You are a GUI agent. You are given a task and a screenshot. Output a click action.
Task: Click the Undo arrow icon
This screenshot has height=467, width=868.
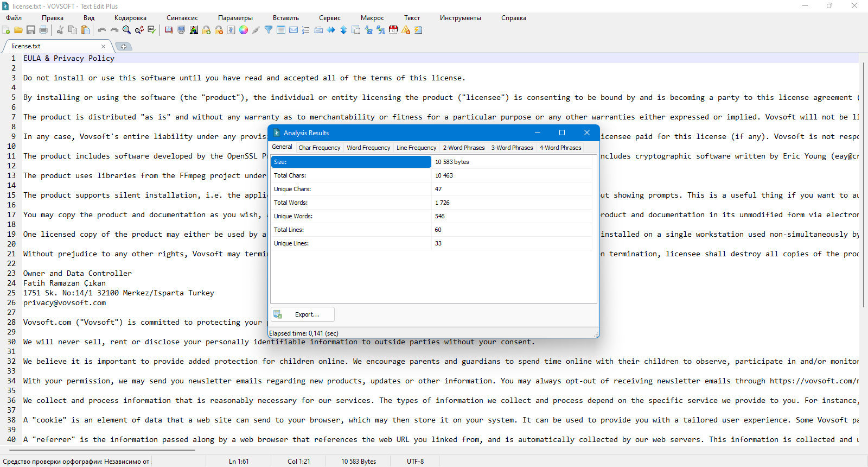(x=102, y=30)
